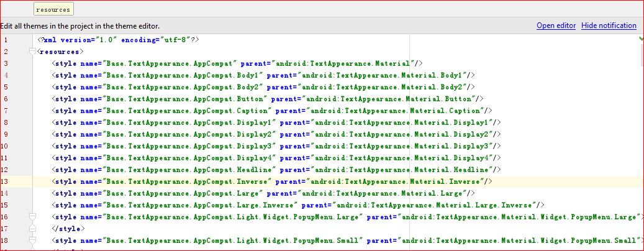Click the AppCompat.Button style line

268,99
